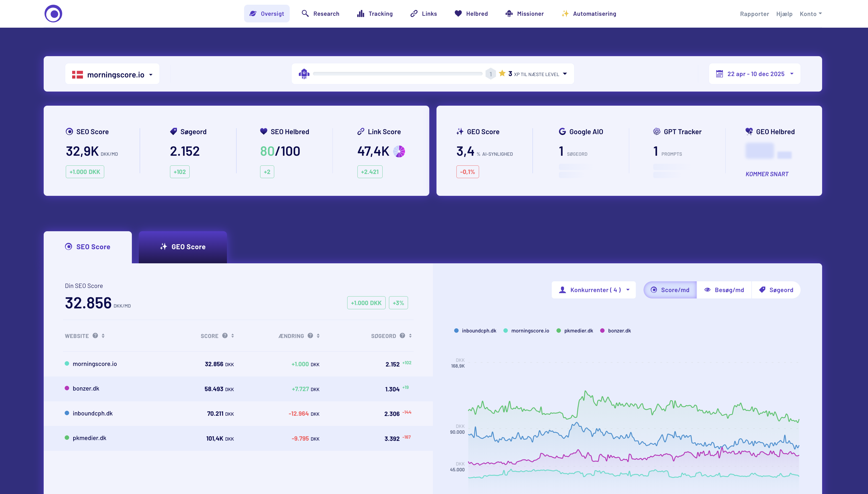Click the Link Score pie chart icon

(399, 151)
